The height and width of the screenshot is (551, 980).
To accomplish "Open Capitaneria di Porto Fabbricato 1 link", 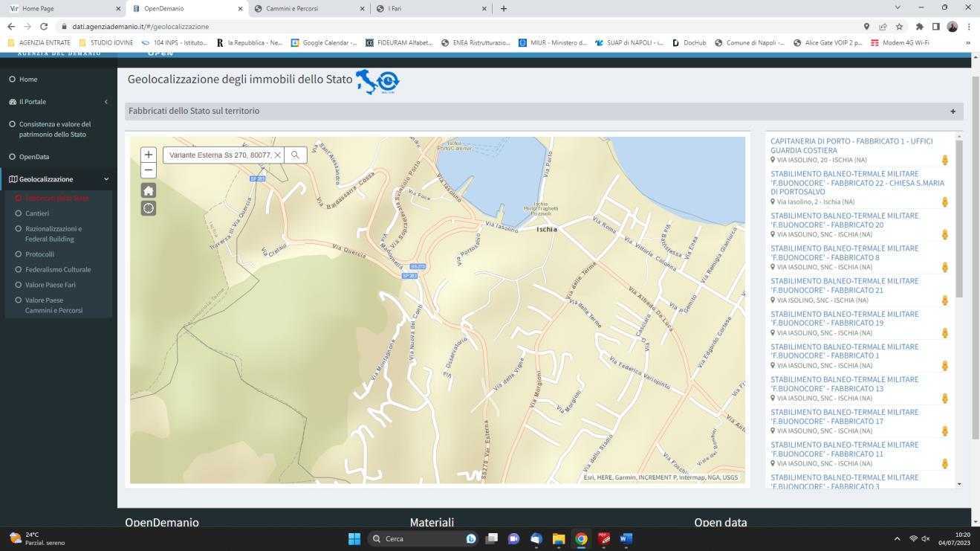I will [x=851, y=146].
